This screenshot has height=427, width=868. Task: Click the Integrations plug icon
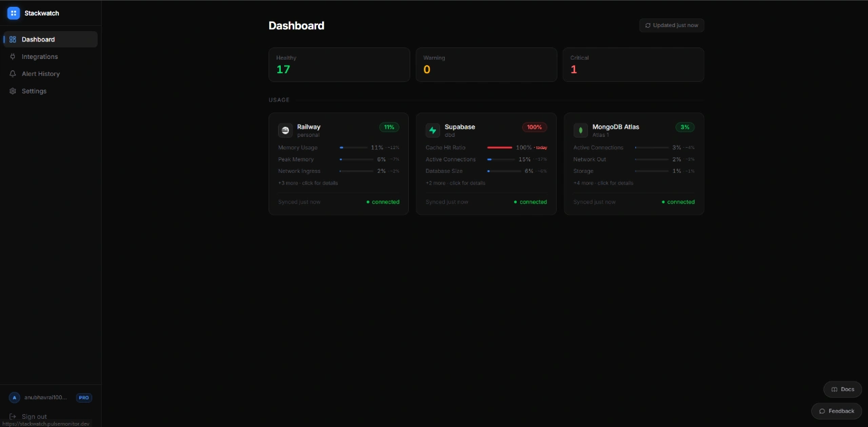point(13,57)
